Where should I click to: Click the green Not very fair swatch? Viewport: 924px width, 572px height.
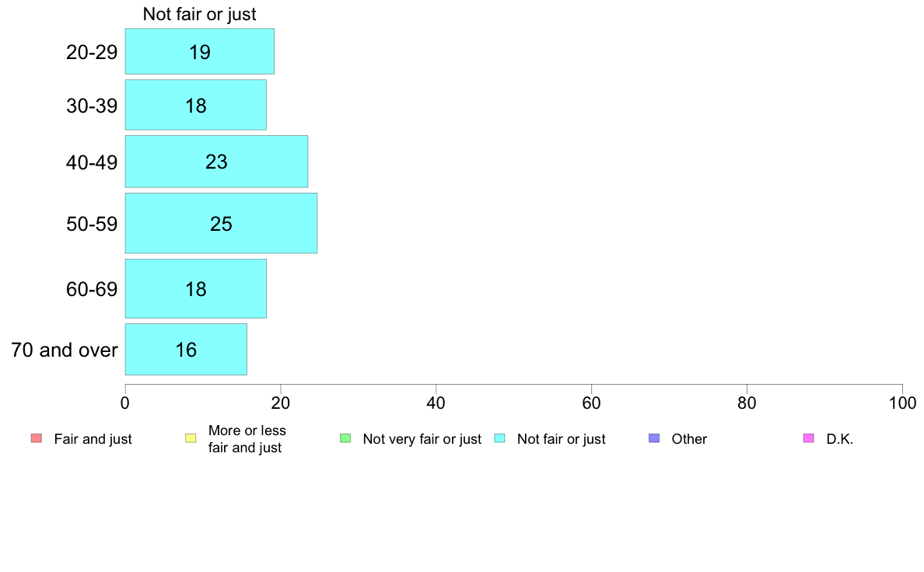tap(345, 438)
